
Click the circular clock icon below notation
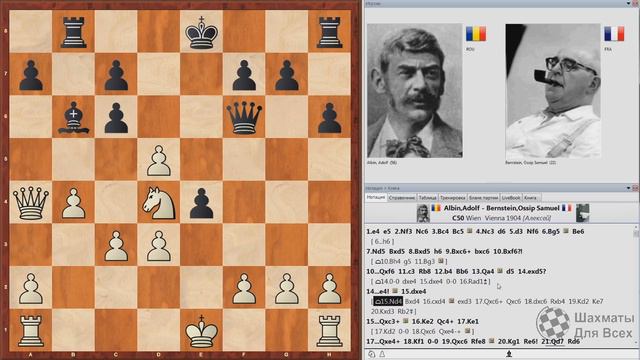371,354
